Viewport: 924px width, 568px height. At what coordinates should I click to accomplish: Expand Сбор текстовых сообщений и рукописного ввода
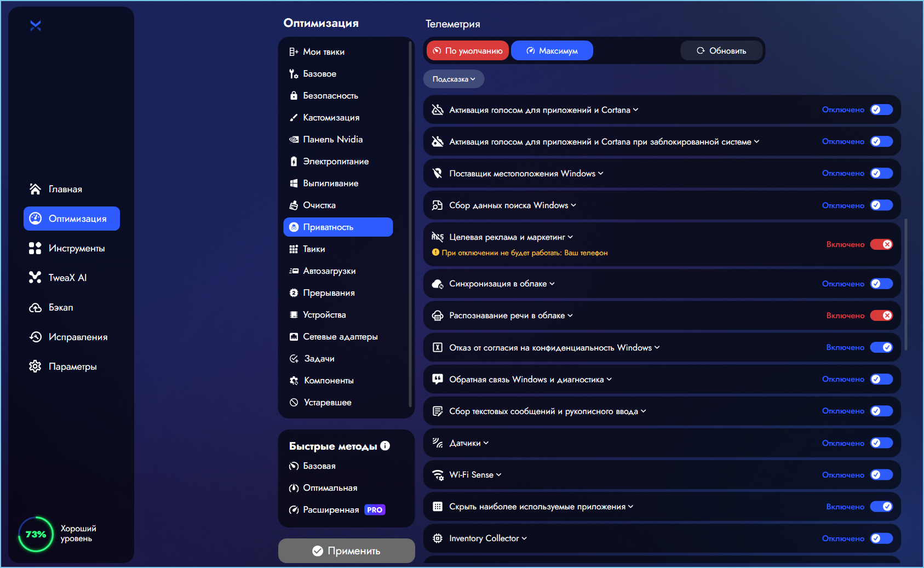point(643,411)
